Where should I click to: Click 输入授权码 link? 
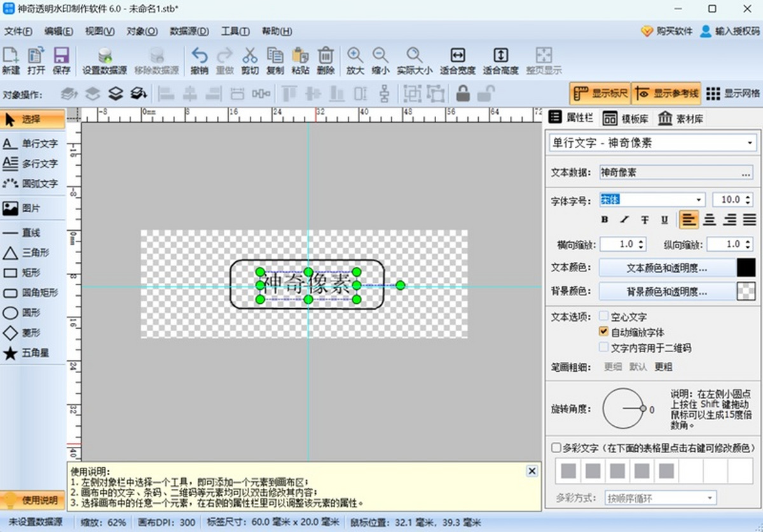point(730,31)
